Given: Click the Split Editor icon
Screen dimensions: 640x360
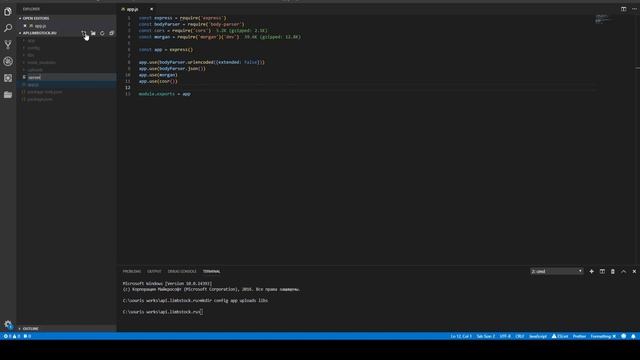Looking at the screenshot, I should coord(623,9).
